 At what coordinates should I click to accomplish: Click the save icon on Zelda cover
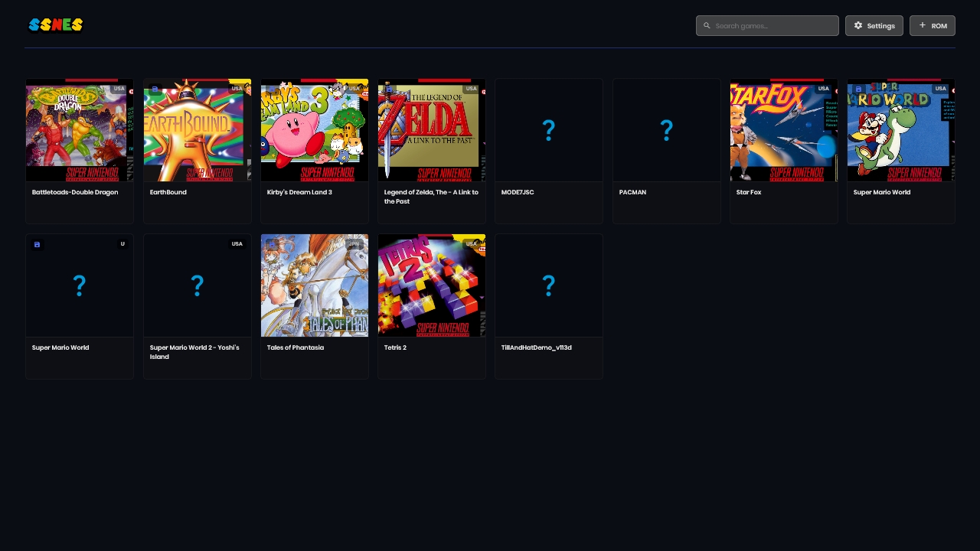389,89
